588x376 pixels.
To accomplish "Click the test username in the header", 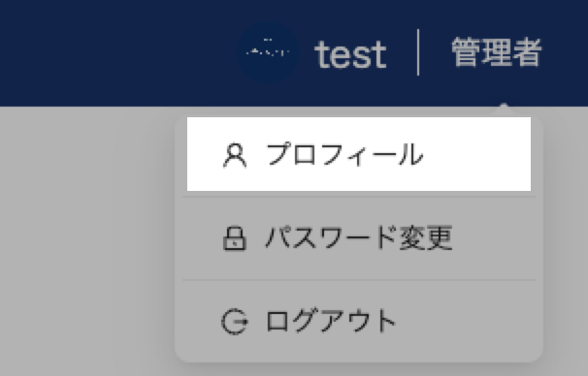I will click(x=350, y=54).
